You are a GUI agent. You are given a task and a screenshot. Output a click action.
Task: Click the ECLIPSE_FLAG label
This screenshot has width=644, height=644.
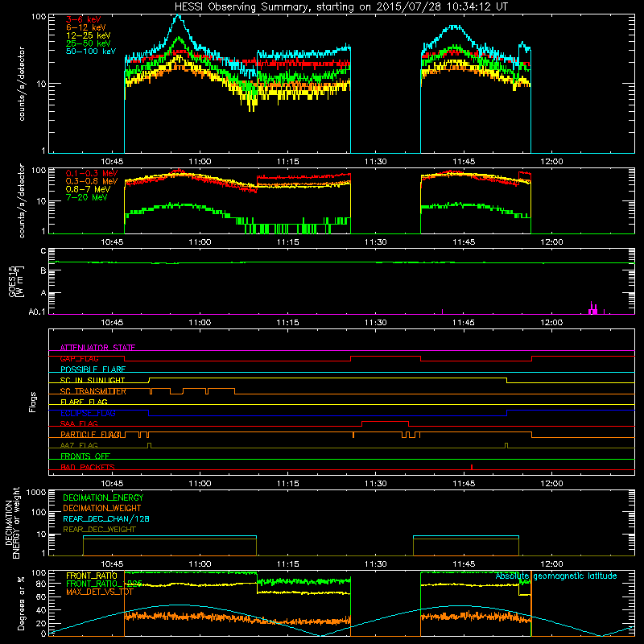88,413
